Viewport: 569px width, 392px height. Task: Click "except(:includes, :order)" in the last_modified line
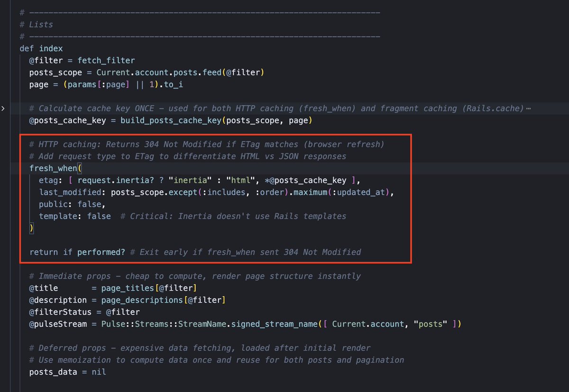pos(229,192)
